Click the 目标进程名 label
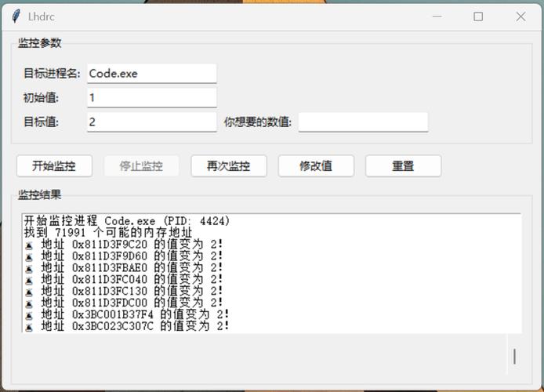 (x=52, y=74)
